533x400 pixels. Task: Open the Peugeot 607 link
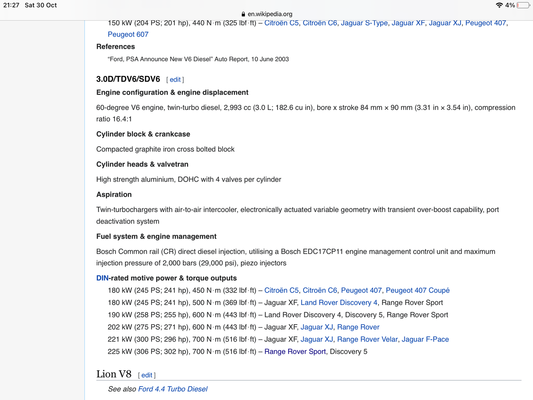click(x=128, y=34)
